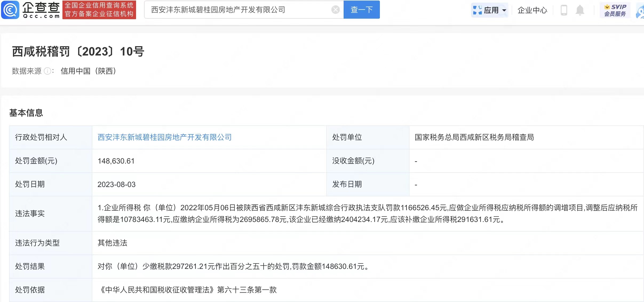
Task: Click the 行政处罚相对人 label cell
Action: [51, 137]
